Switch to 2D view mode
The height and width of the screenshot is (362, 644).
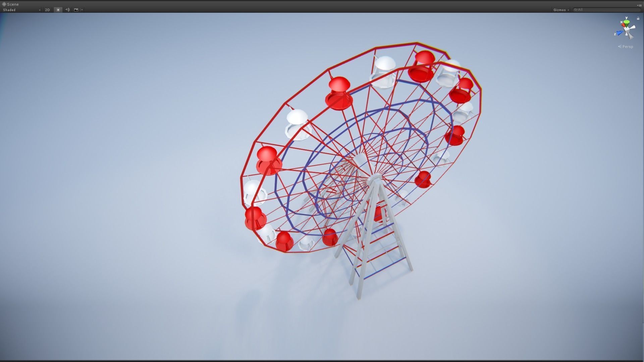47,10
